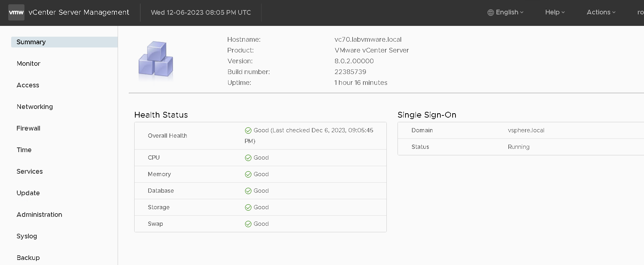Click the Hostname label
Viewport: 644px width, 265px height.
click(244, 40)
